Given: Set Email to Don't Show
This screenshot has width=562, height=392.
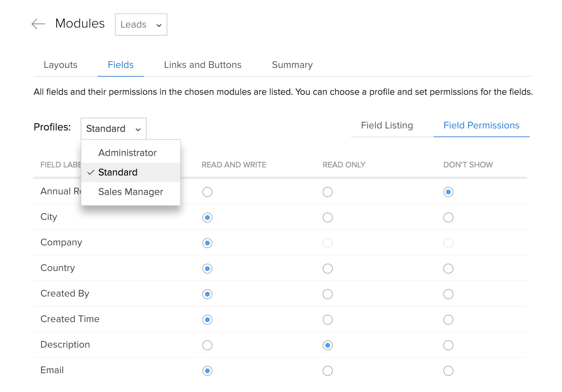Looking at the screenshot, I should (x=448, y=371).
